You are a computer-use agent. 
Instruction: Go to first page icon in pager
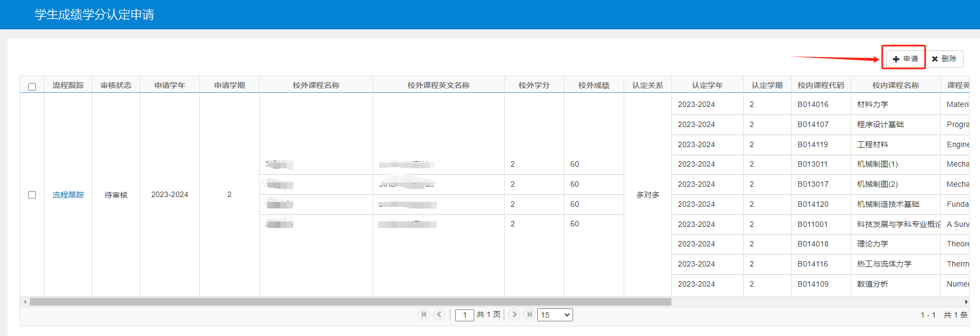pyautogui.click(x=424, y=314)
